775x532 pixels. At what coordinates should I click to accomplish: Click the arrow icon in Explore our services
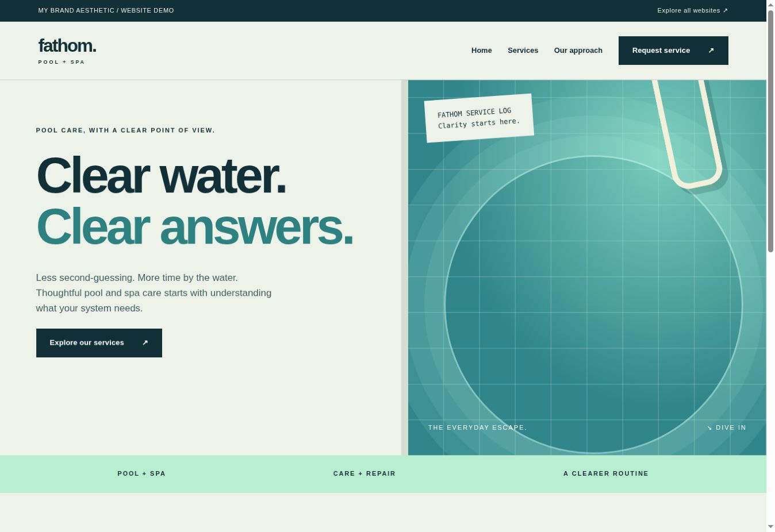tap(145, 343)
